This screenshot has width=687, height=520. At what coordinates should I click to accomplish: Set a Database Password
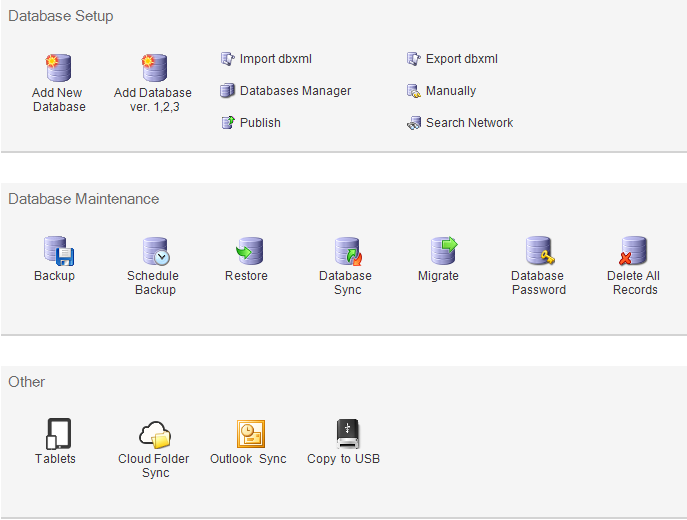pos(538,251)
